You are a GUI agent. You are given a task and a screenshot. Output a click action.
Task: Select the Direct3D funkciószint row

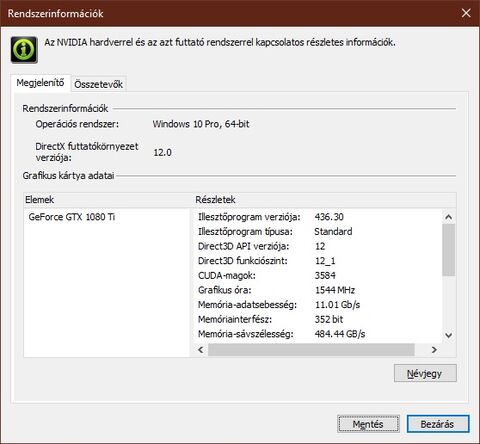click(318, 261)
